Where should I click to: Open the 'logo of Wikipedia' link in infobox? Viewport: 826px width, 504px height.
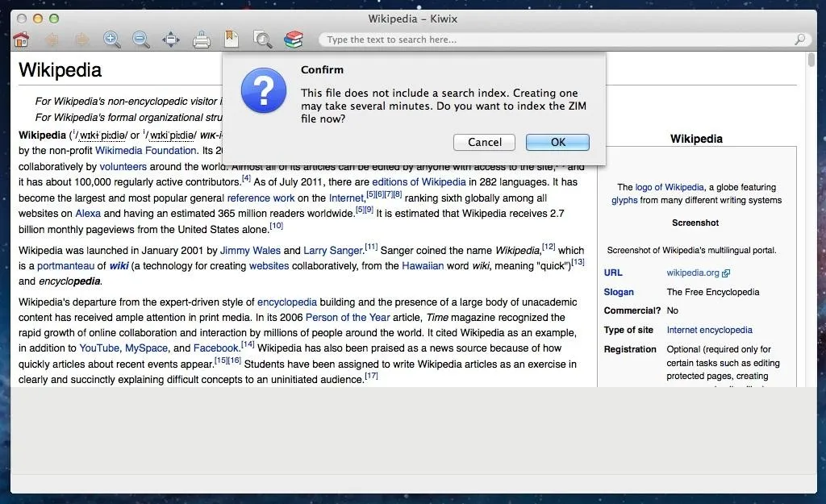point(670,187)
